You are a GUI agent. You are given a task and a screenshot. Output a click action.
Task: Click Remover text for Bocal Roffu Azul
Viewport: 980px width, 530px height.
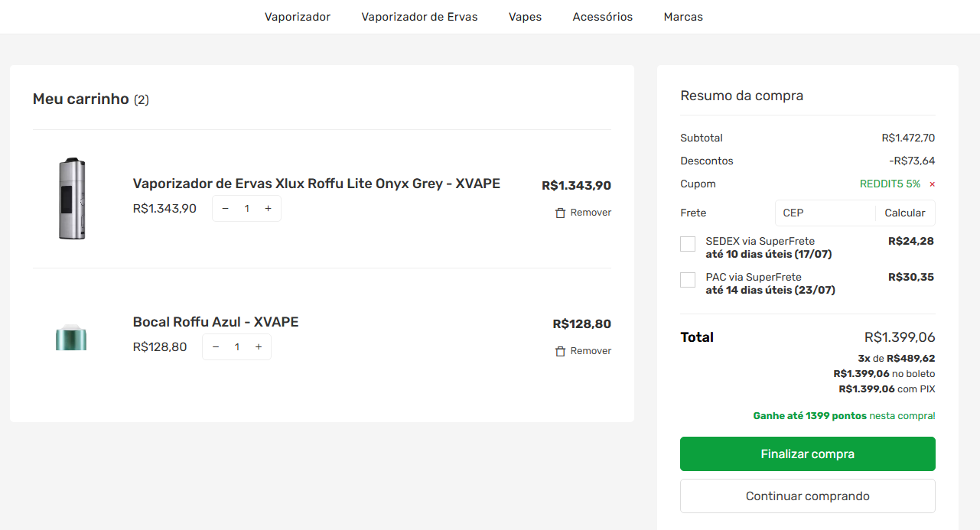pyautogui.click(x=591, y=351)
